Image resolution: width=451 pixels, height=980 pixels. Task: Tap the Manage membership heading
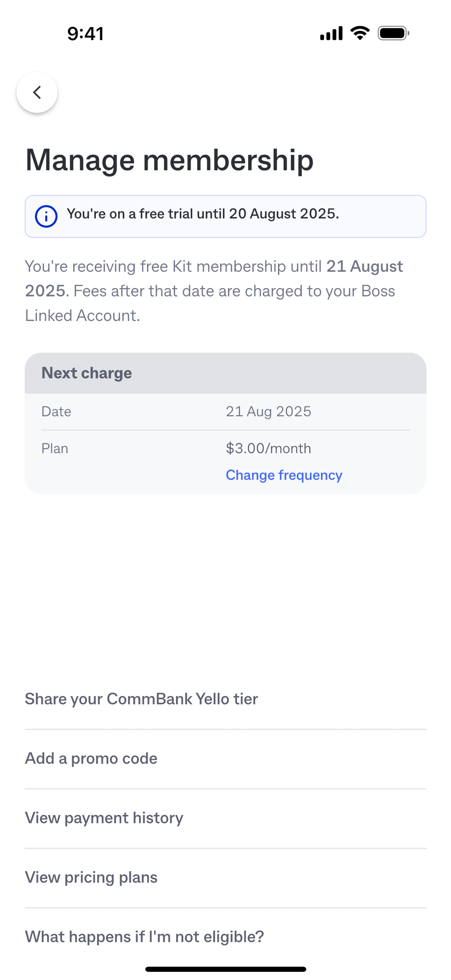[170, 160]
